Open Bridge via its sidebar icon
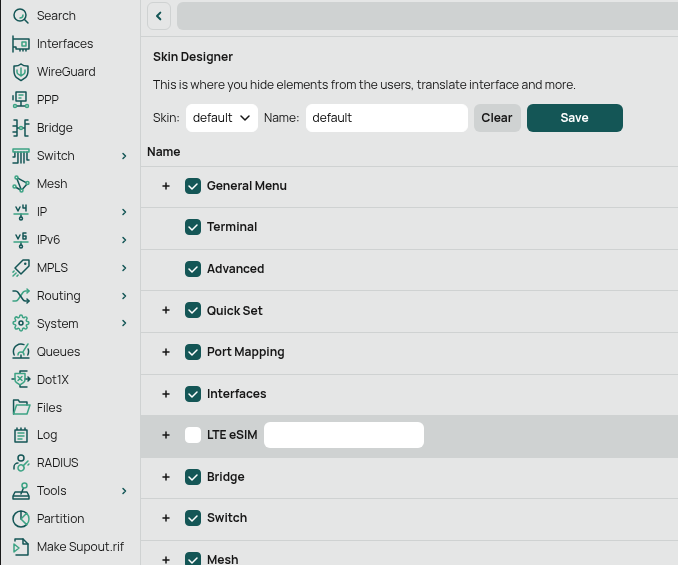The image size is (678, 565). point(20,128)
